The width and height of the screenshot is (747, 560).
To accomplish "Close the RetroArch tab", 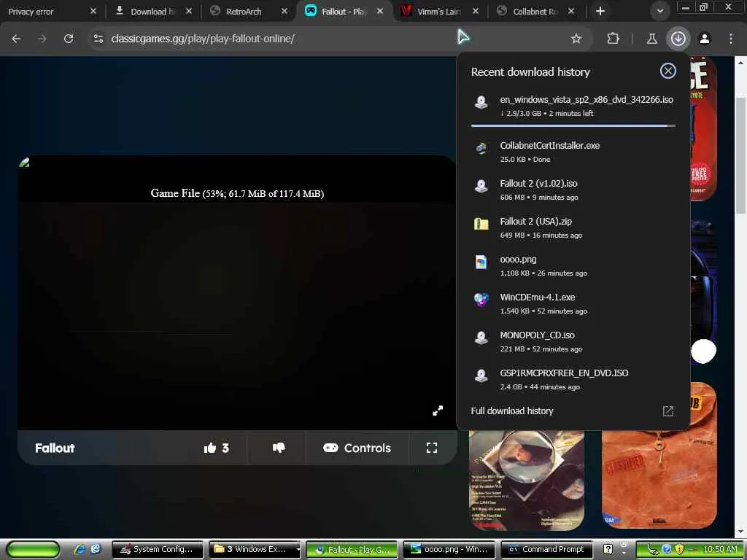I will click(285, 11).
